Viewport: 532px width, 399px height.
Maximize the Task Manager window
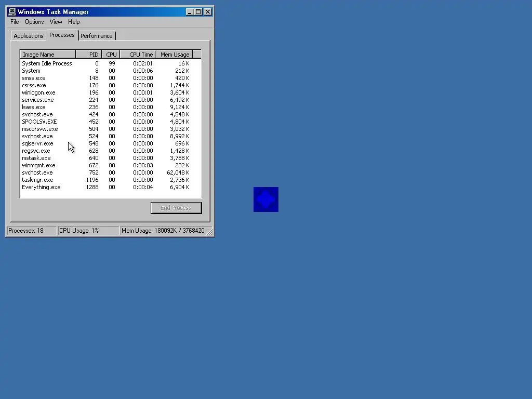(198, 12)
